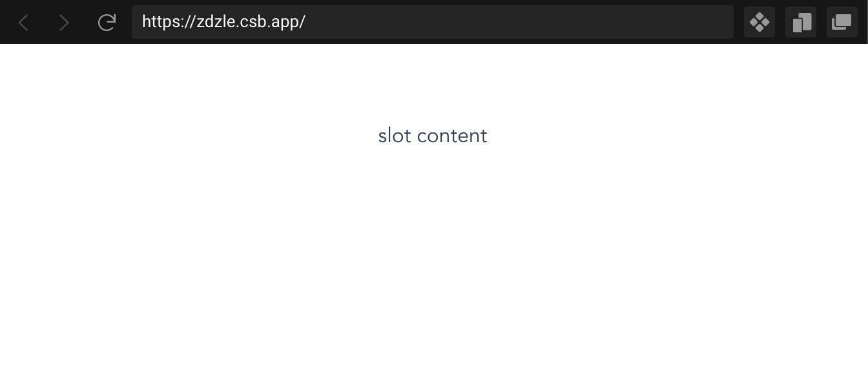Click the stacked windows icon at far right
Viewport: 868px width, 367px height.
tap(842, 23)
